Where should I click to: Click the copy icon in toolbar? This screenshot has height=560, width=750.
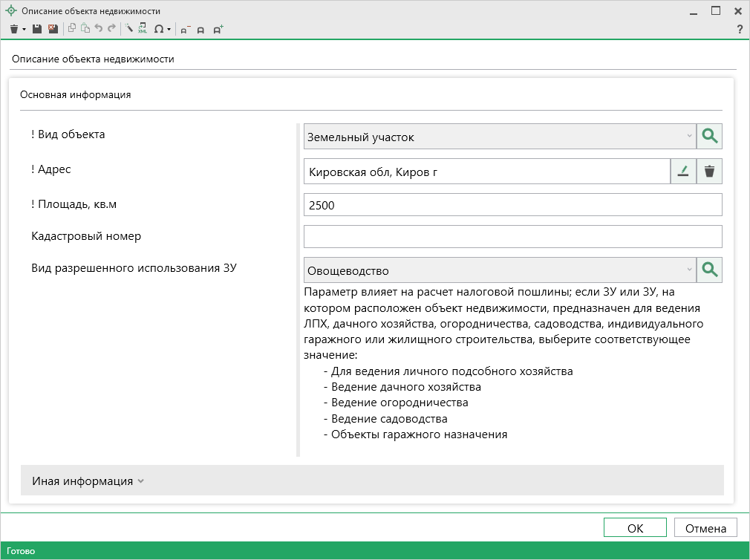72,29
